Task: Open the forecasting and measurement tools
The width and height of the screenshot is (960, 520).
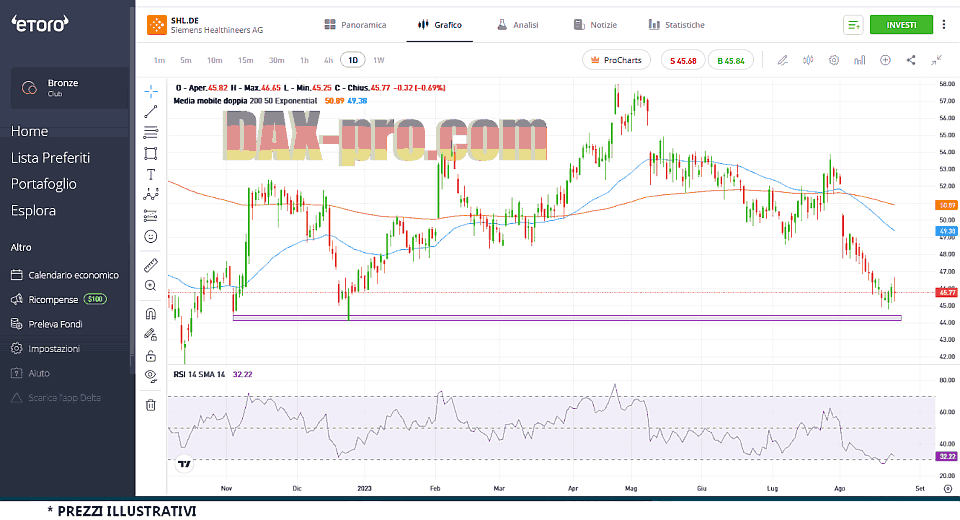Action: pos(151,216)
